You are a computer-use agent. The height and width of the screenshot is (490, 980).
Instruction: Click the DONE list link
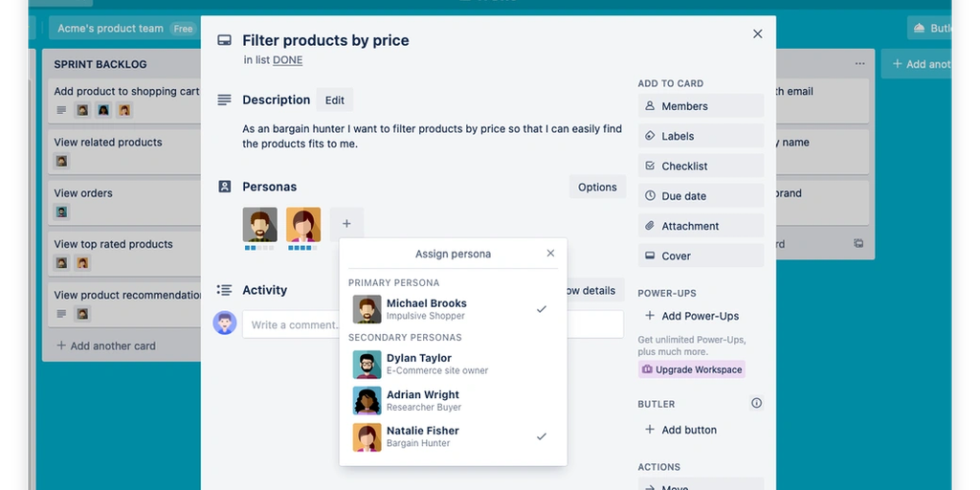(287, 60)
